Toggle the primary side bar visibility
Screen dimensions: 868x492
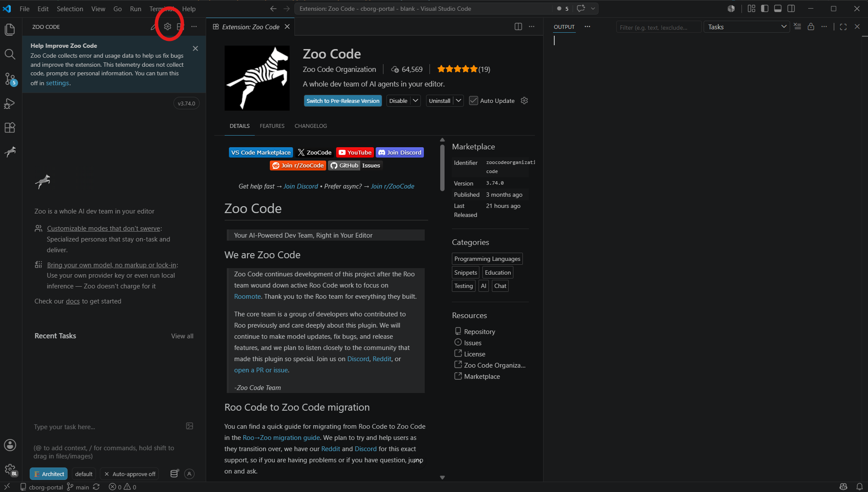[x=765, y=9]
